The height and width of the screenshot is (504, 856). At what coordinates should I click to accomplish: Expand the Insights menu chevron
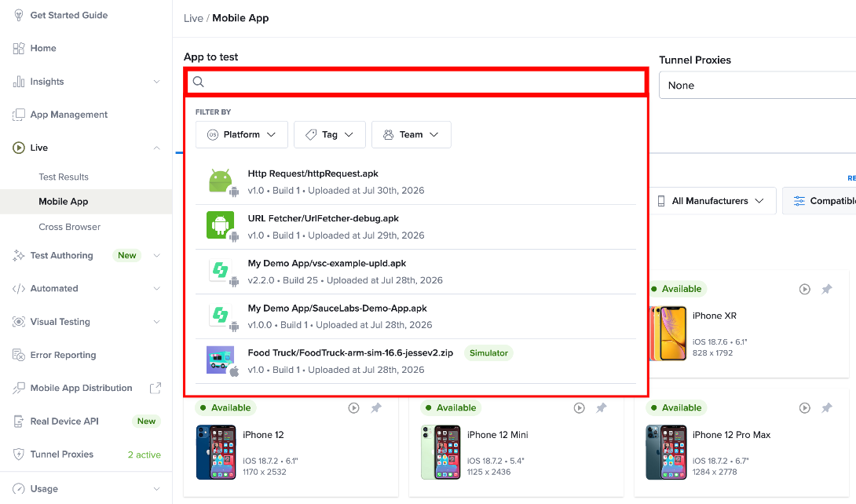click(x=157, y=82)
